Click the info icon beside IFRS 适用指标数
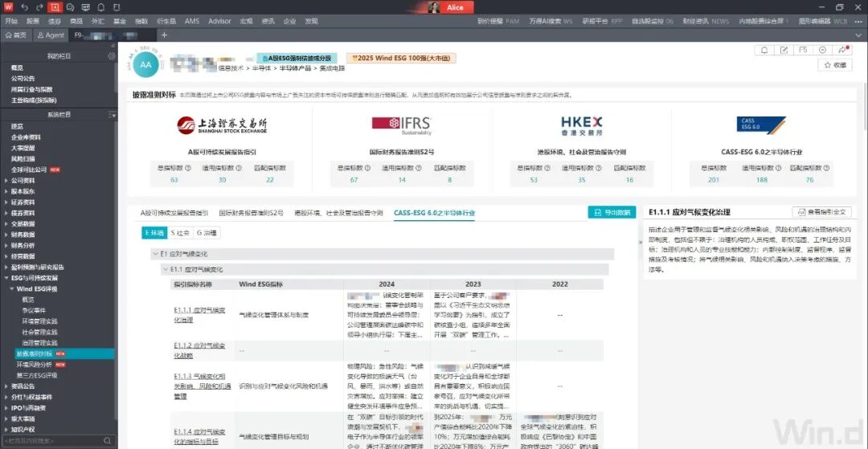This screenshot has width=868, height=449. coord(419,168)
